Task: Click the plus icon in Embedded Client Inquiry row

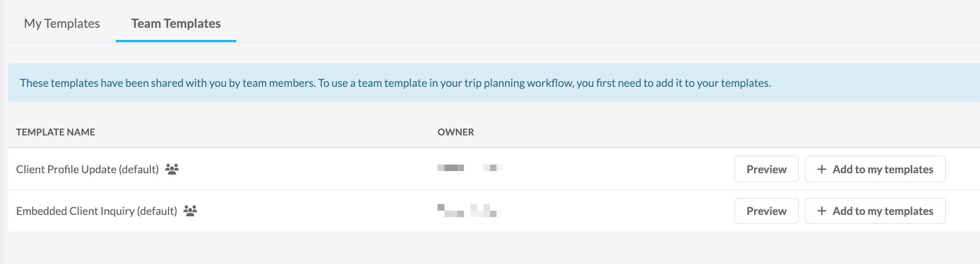Action: [x=822, y=211]
